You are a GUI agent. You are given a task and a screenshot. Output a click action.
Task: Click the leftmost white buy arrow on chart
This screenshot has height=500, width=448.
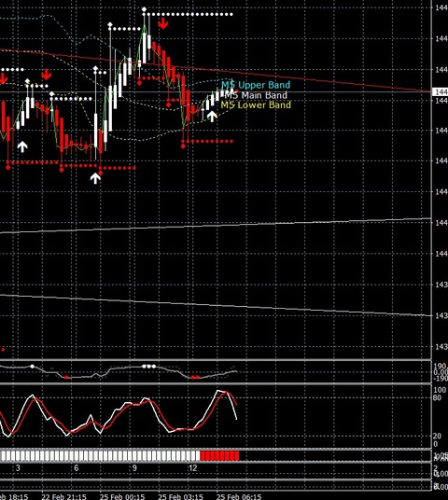tap(22, 146)
